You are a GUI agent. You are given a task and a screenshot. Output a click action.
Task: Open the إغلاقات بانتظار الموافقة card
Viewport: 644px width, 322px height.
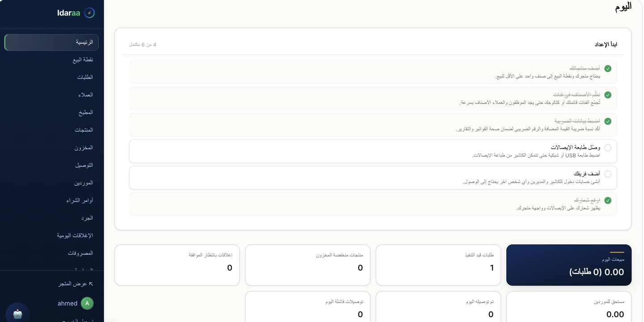click(177, 265)
